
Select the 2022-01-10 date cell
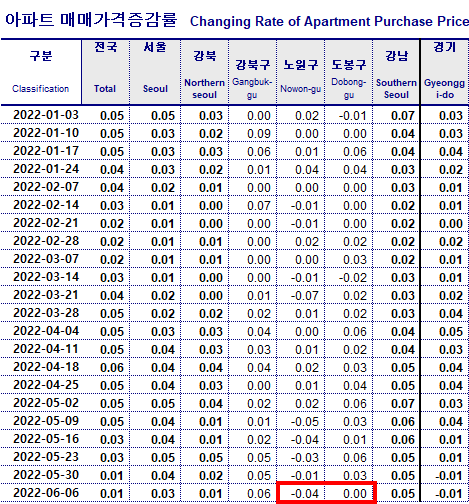(x=46, y=133)
